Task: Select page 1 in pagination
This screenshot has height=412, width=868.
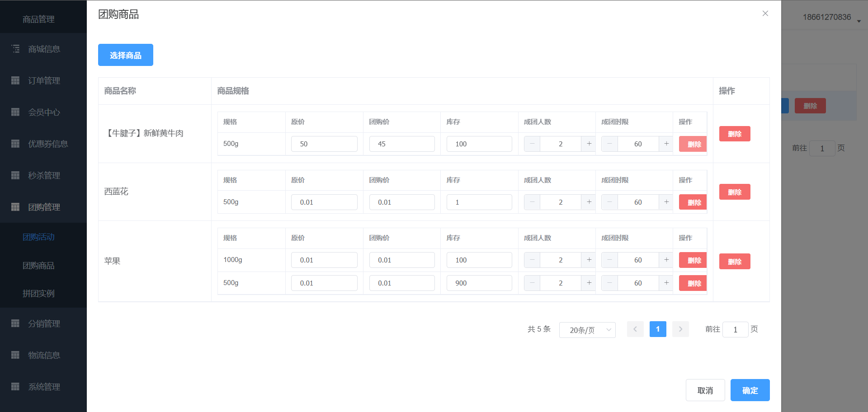Action: [658, 329]
